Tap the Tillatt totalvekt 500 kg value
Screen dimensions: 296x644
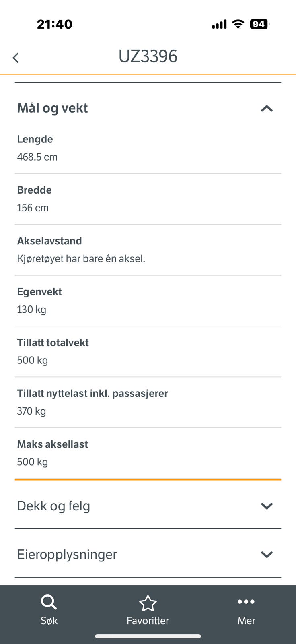(32, 360)
